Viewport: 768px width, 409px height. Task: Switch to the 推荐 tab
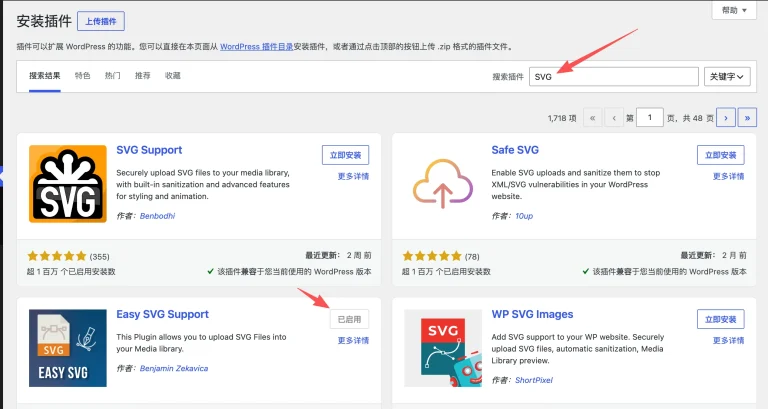point(143,75)
